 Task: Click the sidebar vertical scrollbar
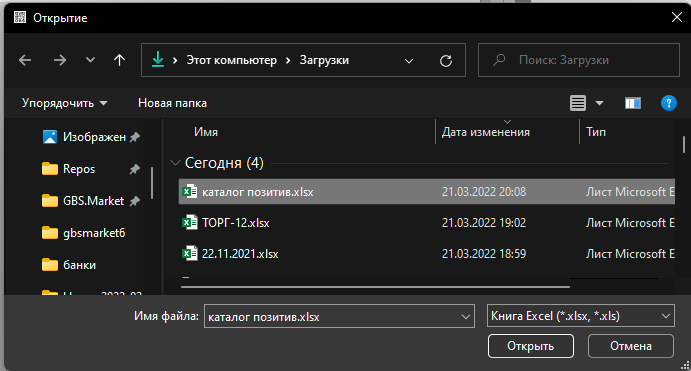pos(152,183)
